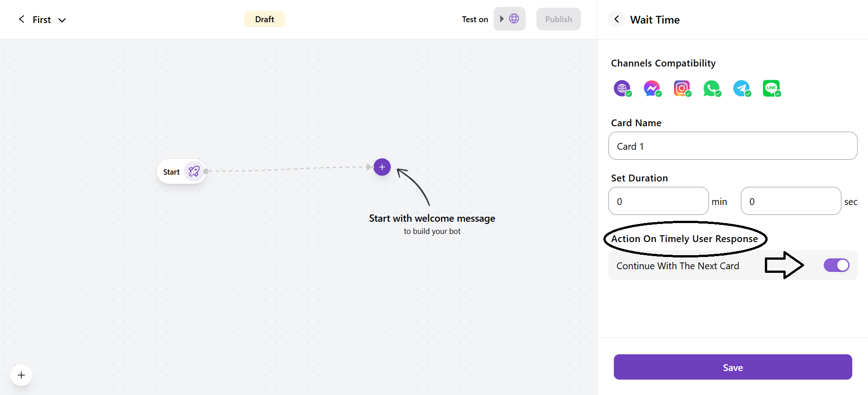The image size is (868, 395).
Task: Click the web channel globe icon
Action: [x=622, y=88]
